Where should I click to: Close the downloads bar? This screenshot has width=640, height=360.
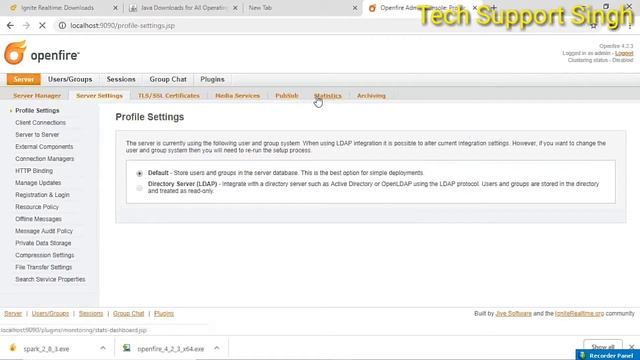click(x=631, y=347)
